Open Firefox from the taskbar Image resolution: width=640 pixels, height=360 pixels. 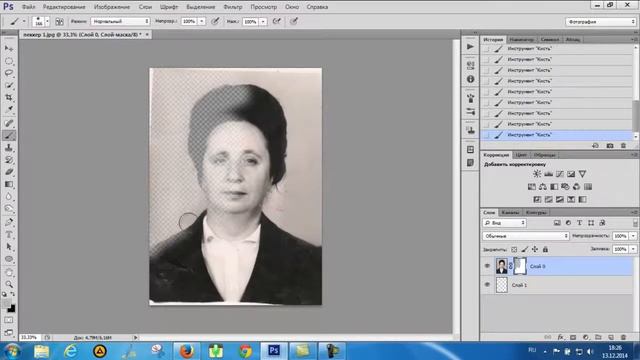pos(187,351)
